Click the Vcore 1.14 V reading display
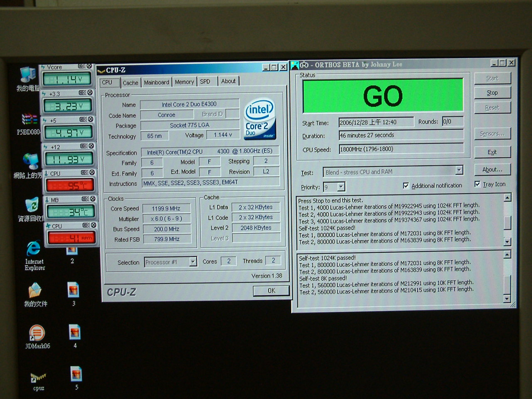Image resolution: width=532 pixels, height=399 pixels. (x=66, y=79)
